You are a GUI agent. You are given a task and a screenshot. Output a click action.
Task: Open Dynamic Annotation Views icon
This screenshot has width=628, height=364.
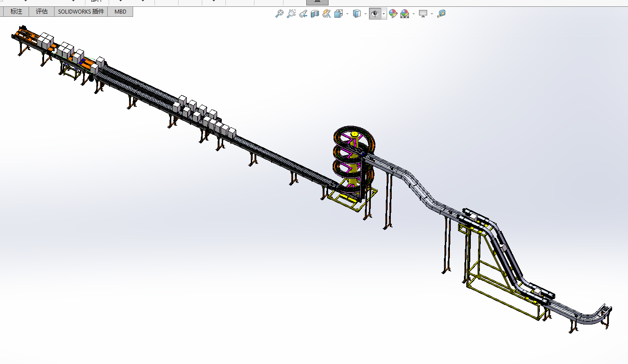click(327, 14)
